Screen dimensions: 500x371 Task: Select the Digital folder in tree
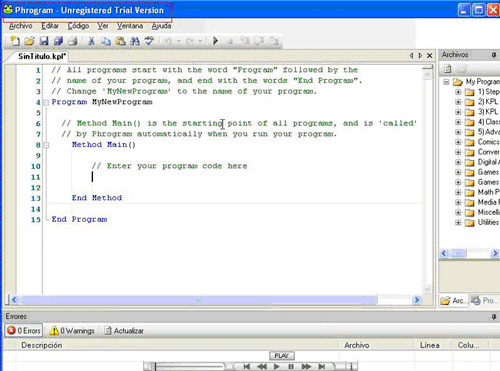click(x=488, y=162)
